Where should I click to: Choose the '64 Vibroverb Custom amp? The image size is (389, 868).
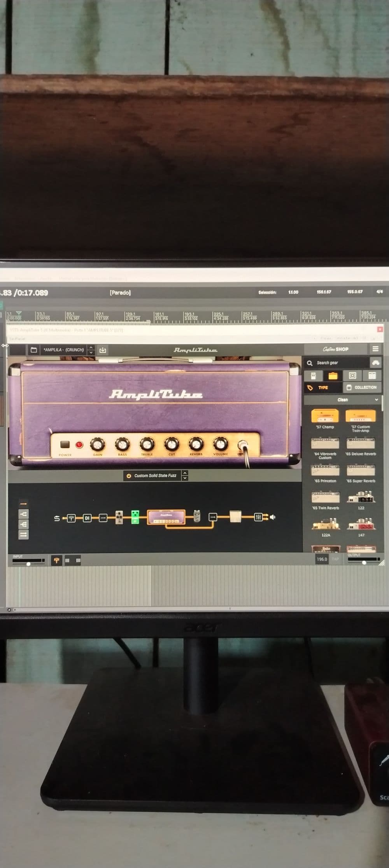coord(325,443)
